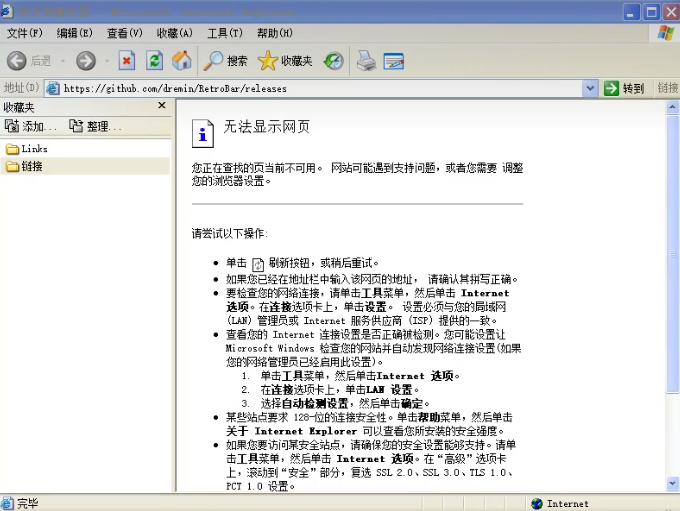Minimize the Internet Explorer window
Screen dimensions: 680x511
point(631,12)
